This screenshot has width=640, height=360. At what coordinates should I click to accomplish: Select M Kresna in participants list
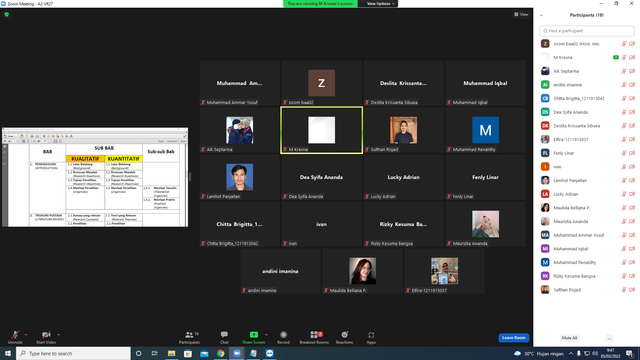point(587,58)
